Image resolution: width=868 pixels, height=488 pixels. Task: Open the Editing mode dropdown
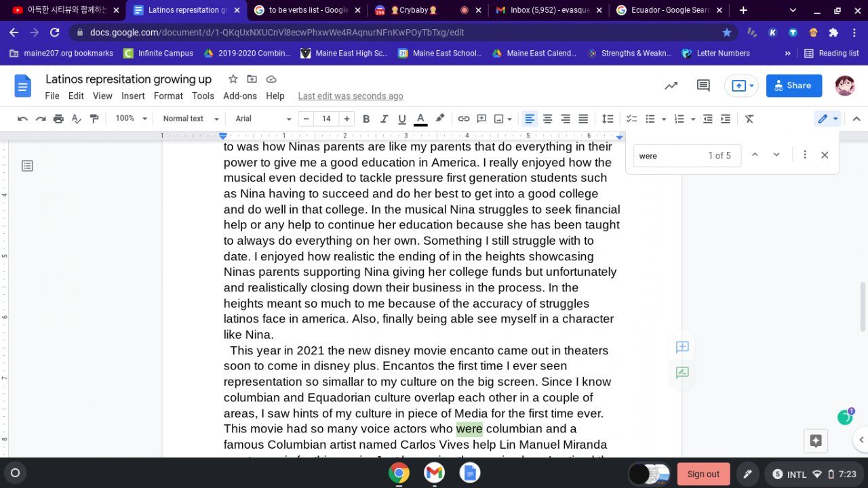(828, 119)
